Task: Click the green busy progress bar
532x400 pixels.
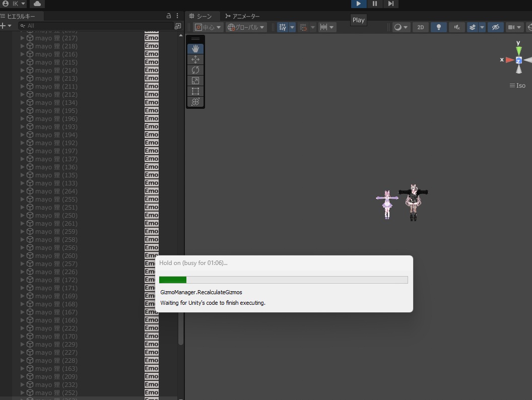Action: point(173,280)
